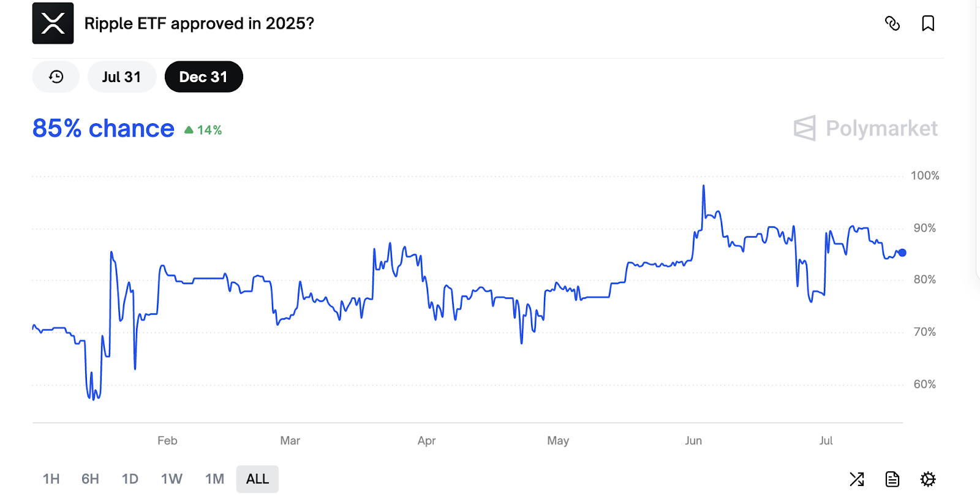The width and height of the screenshot is (980, 497).
Task: Click the Ripple X logo thumbnail
Action: (x=53, y=23)
